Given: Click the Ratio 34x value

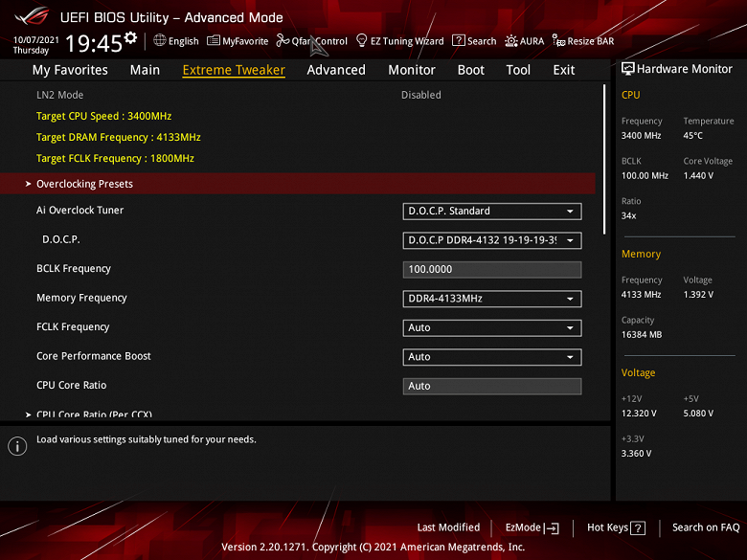Looking at the screenshot, I should point(629,216).
